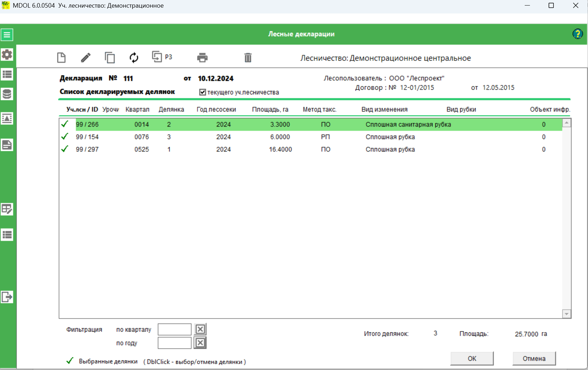This screenshot has height=370, width=588.
Task: Click the copy declaration icon
Action: tap(110, 57)
